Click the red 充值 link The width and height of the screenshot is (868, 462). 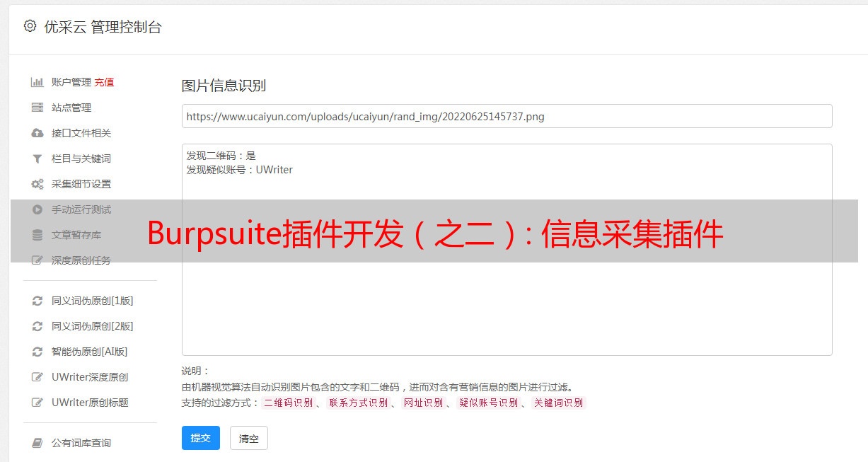click(x=104, y=82)
